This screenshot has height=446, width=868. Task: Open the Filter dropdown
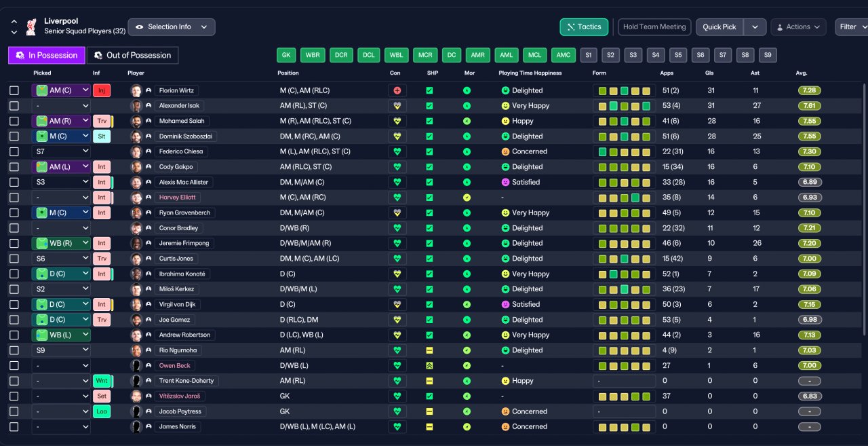click(852, 27)
